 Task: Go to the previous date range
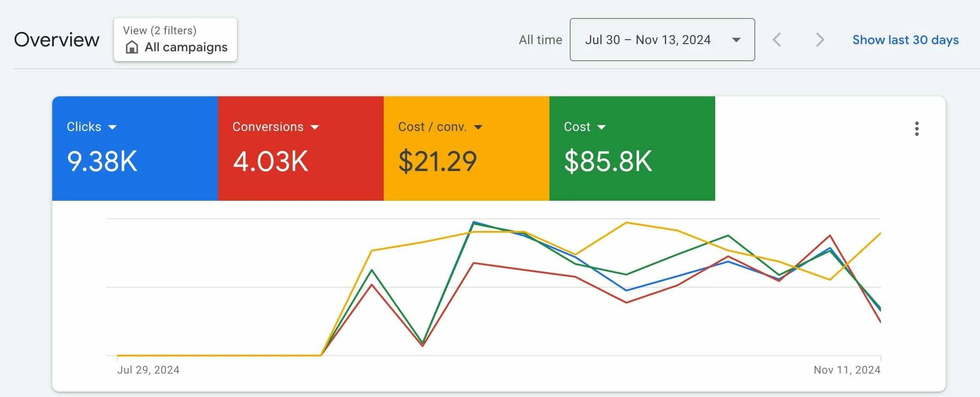(776, 40)
